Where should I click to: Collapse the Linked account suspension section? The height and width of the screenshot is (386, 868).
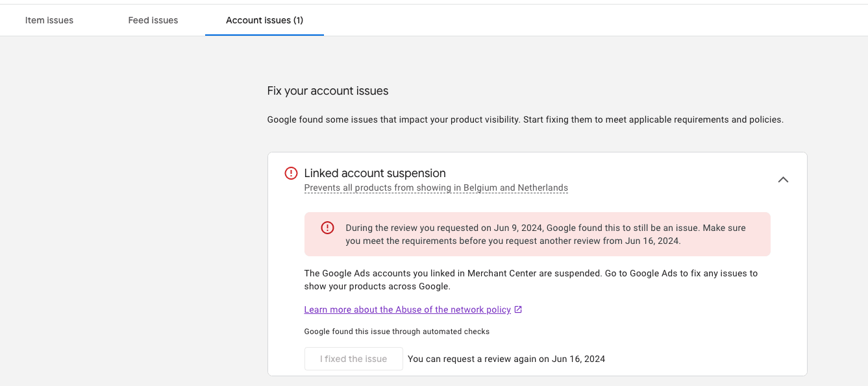point(783,180)
